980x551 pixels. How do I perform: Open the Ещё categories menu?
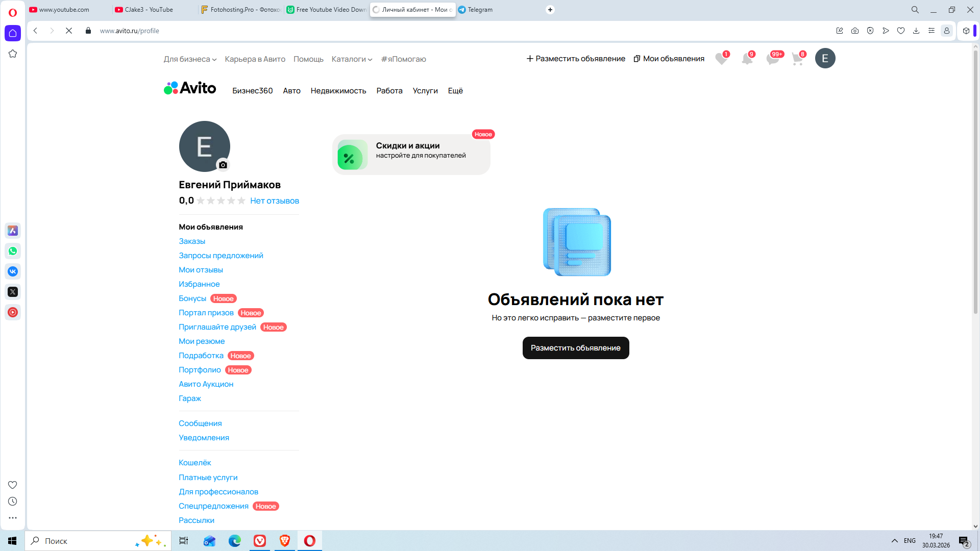pos(455,91)
